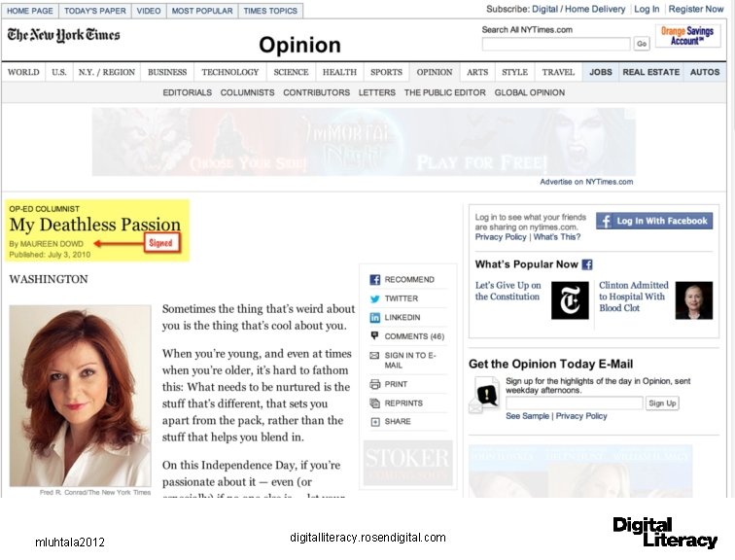735x560 pixels.
Task: Open the SPORTS section
Action: point(386,72)
